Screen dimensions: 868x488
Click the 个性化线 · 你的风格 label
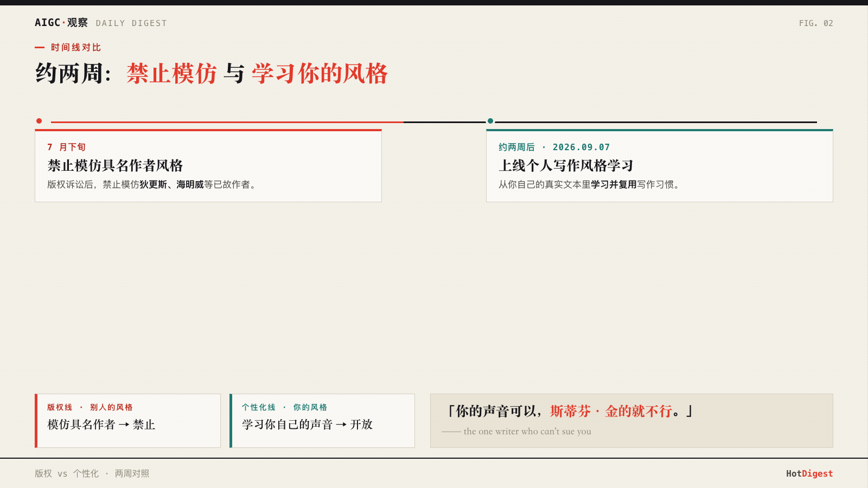pyautogui.click(x=285, y=407)
